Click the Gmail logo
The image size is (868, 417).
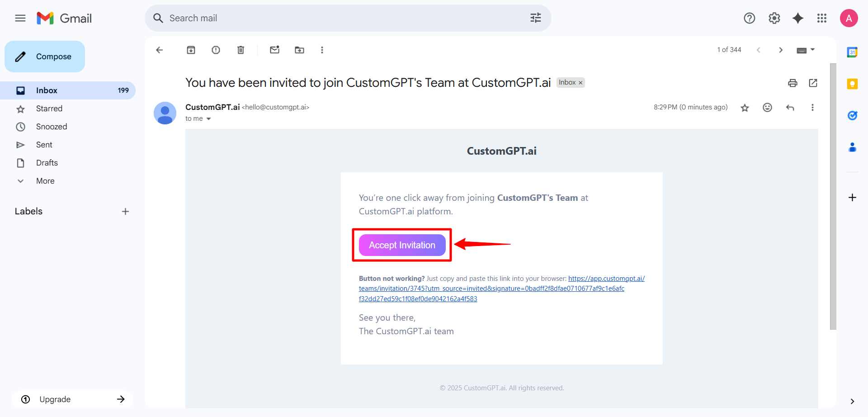point(64,18)
